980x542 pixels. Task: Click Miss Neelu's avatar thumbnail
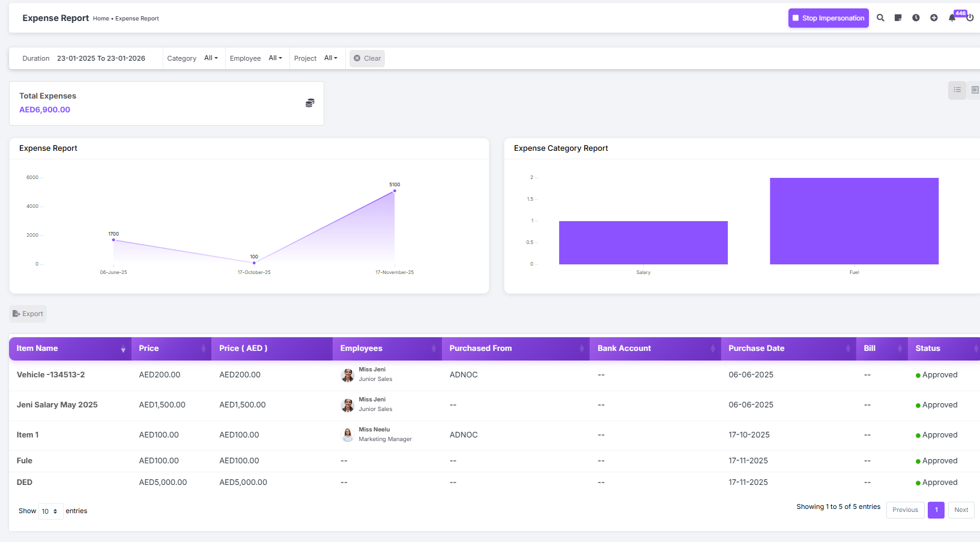click(x=348, y=435)
